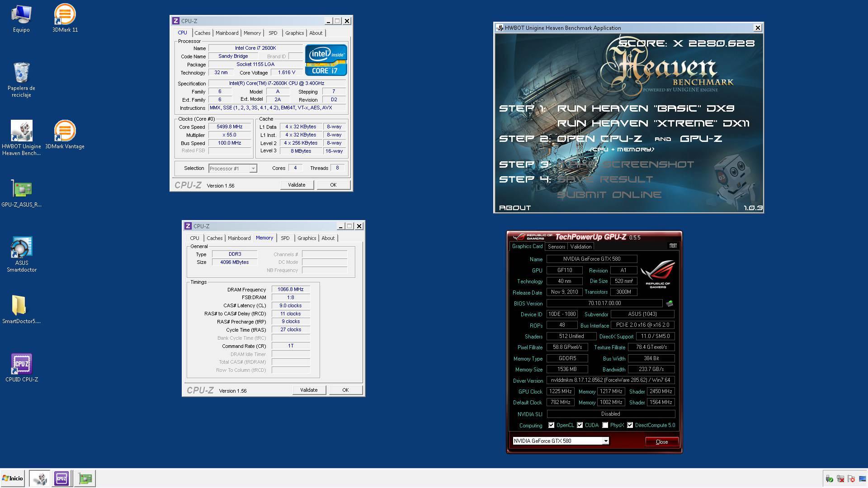Toggle the CUDA checkbox in GPU-Z
Image resolution: width=868 pixels, height=488 pixels.
click(x=580, y=425)
